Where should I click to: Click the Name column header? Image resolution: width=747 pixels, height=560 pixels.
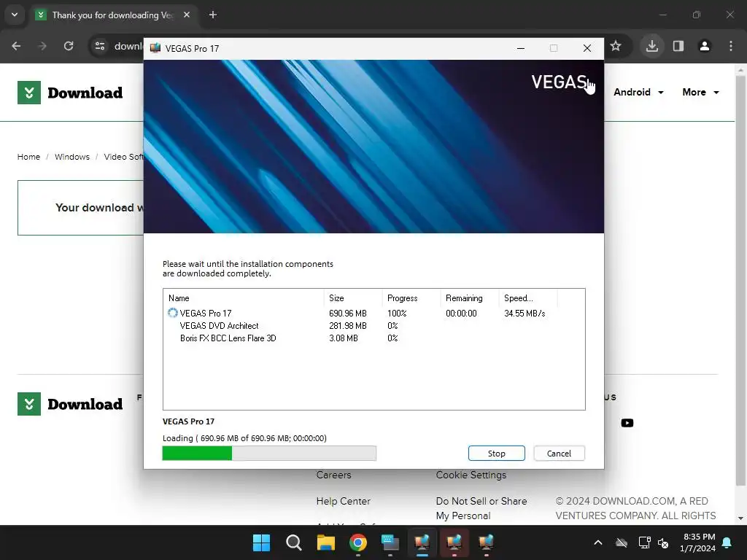tap(244, 298)
